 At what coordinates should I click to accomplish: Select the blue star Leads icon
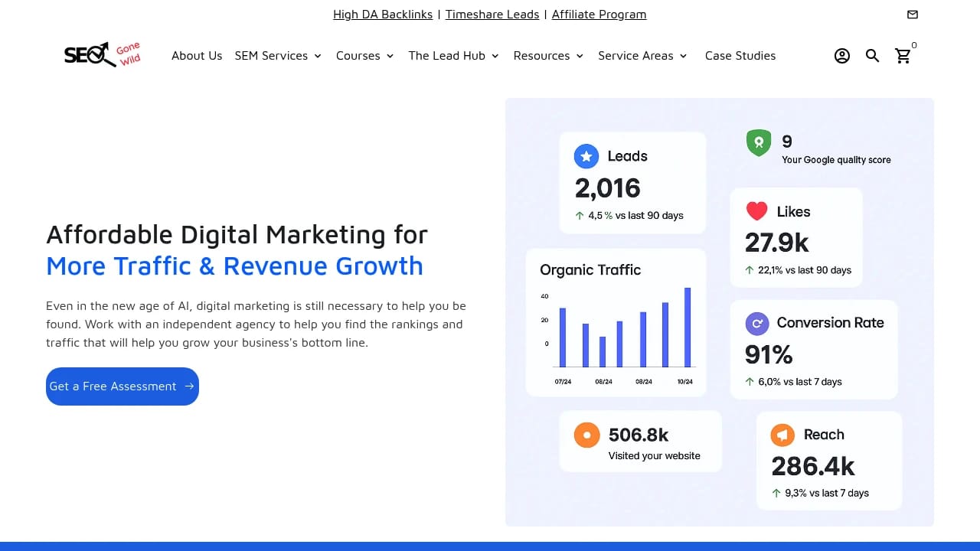coord(586,155)
